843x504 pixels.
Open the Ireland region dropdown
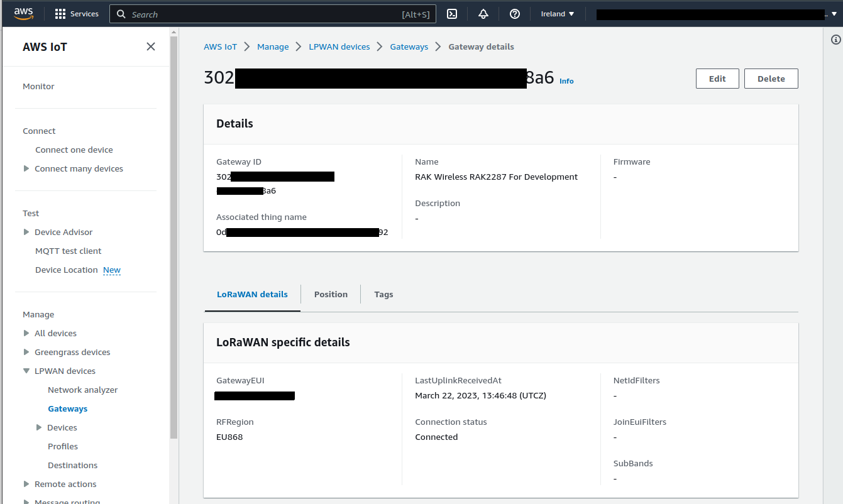tap(558, 14)
